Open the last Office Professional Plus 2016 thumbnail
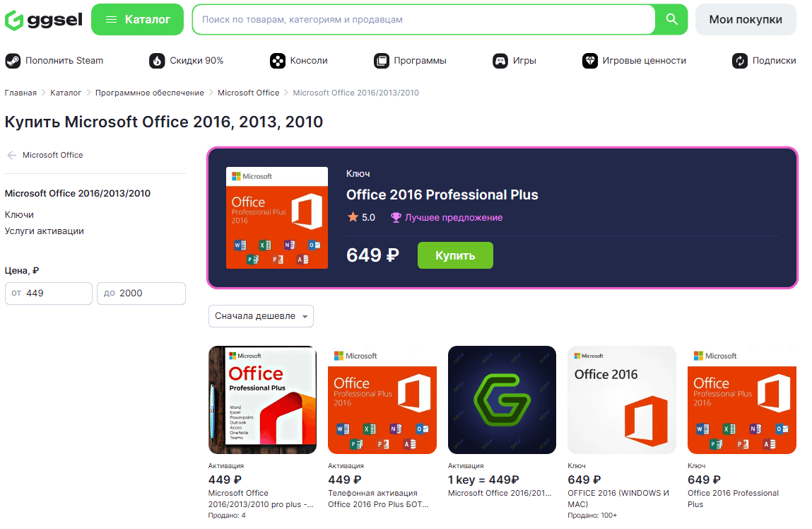 point(741,400)
